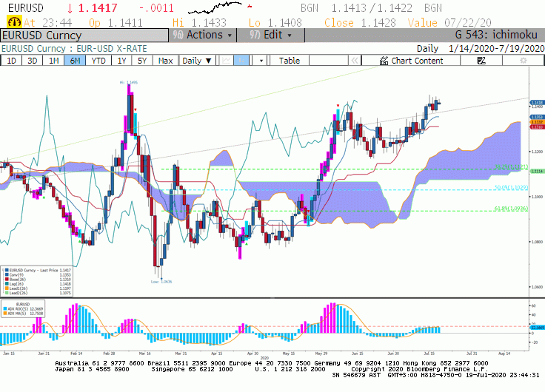The image size is (545, 392).
Task: Click the red 1.1417 last price value
Action: coord(98,7)
